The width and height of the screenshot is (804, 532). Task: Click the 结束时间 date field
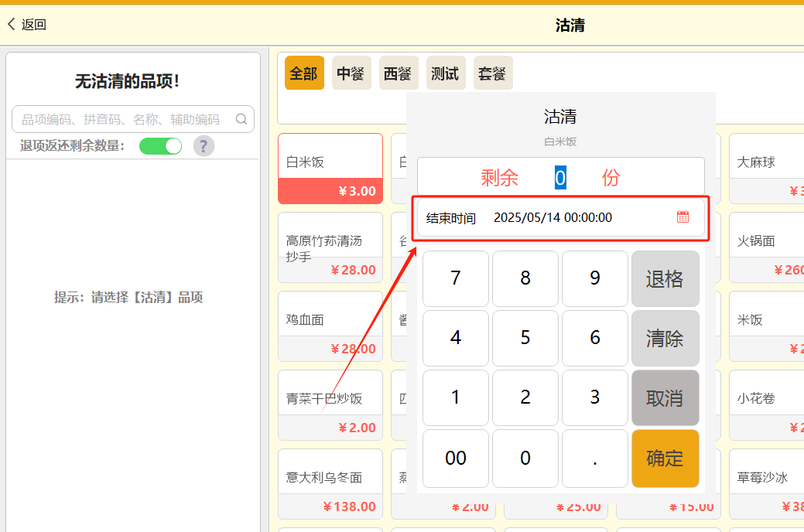pyautogui.click(x=561, y=218)
